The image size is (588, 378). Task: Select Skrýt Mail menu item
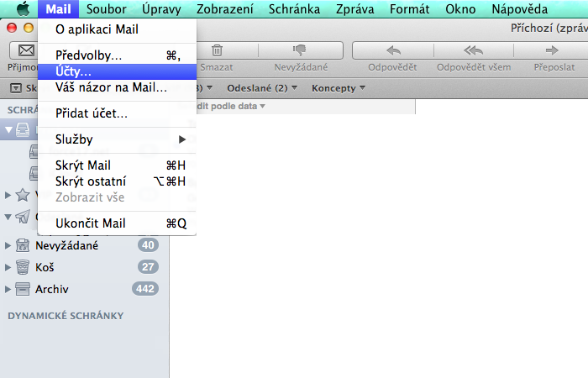(x=117, y=165)
